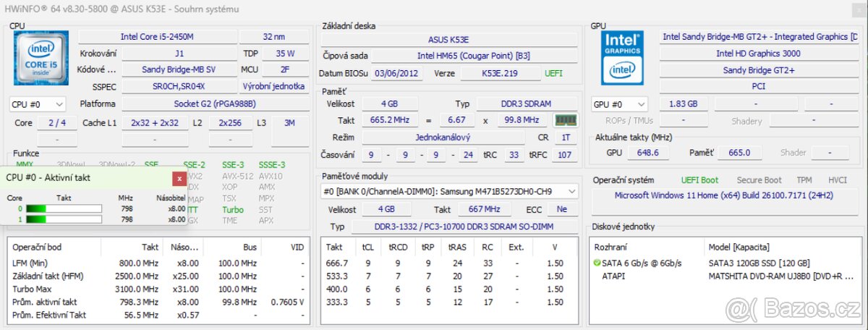Click the 3M L3 cache value
This screenshot has height=330, width=868.
pos(290,123)
